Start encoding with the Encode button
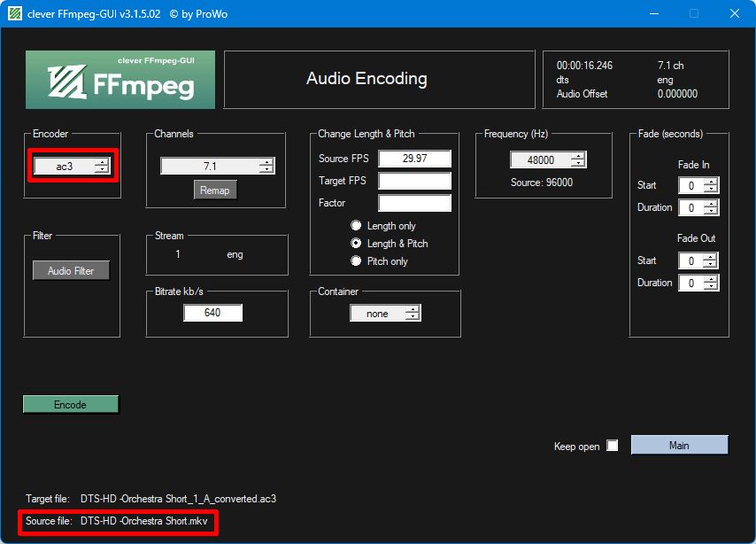The width and height of the screenshot is (756, 544). (71, 405)
